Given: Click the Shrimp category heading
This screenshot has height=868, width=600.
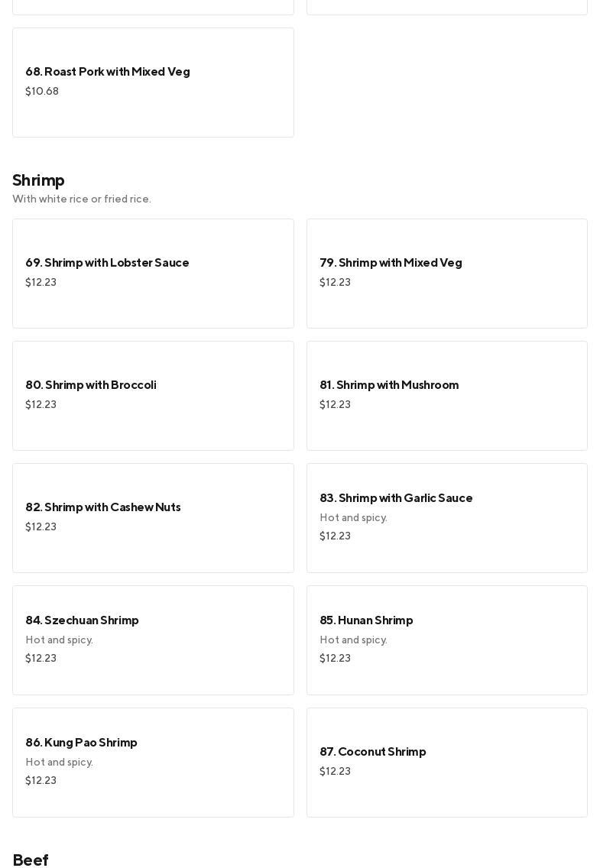Looking at the screenshot, I should coord(38,180).
